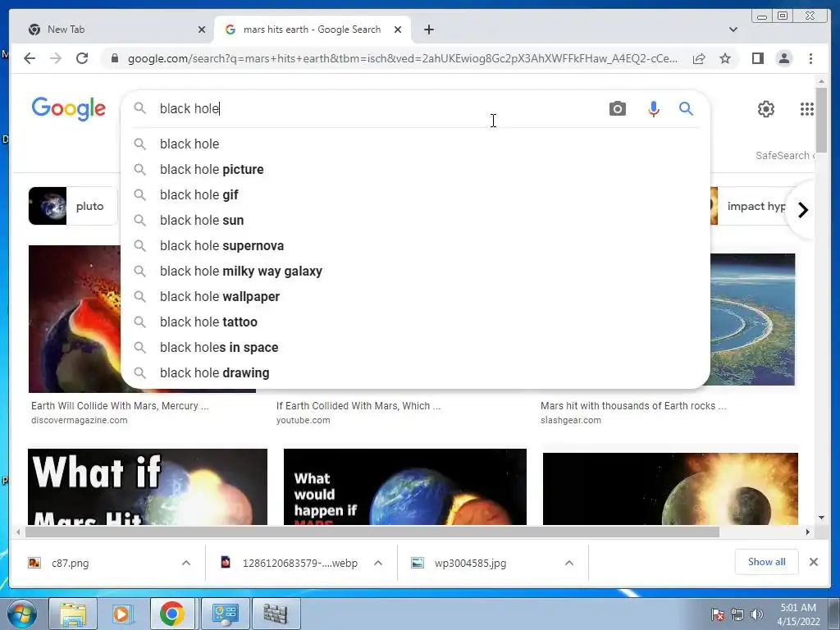Open the 'What if Mars Hit' thumbnail
Viewport: 840px width, 630px height.
click(x=148, y=486)
